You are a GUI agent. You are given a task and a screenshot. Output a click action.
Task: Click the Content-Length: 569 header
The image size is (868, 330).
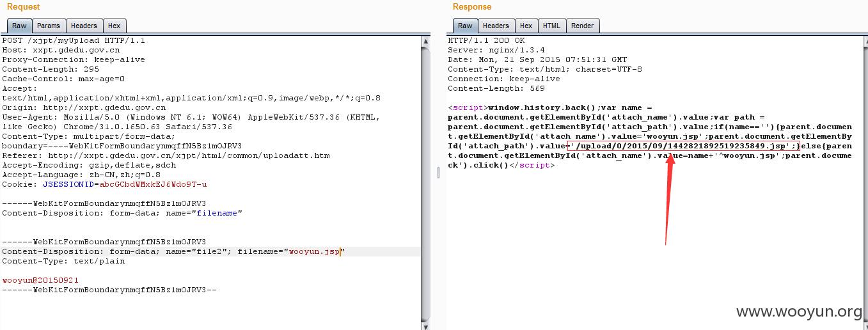coord(496,88)
